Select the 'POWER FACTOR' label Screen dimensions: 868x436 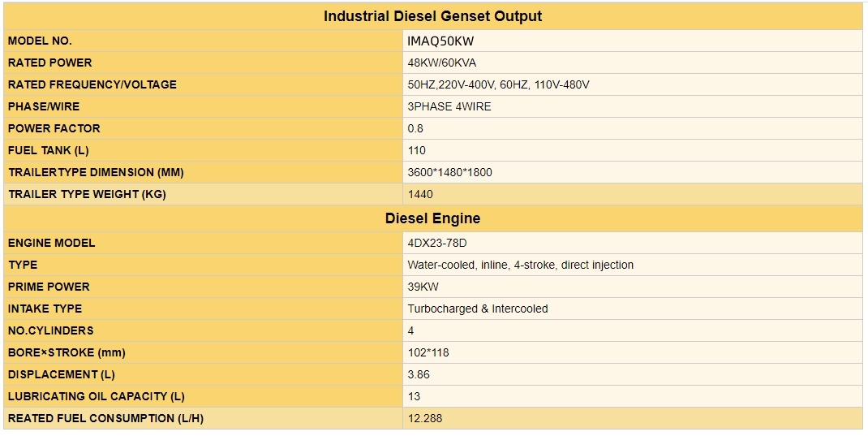pos(54,128)
